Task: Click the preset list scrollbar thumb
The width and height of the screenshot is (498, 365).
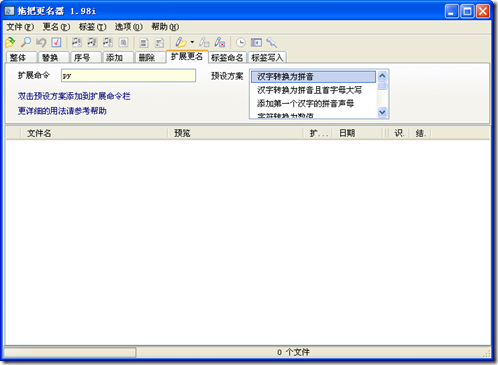Action: pyautogui.click(x=382, y=85)
